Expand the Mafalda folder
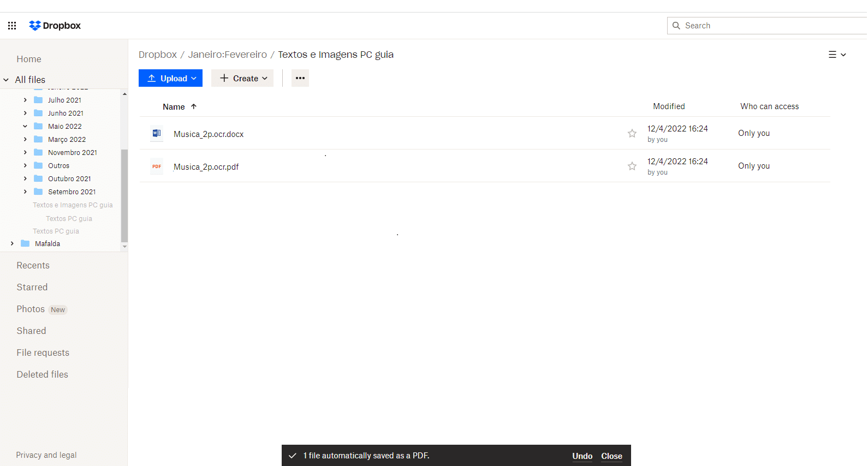 pos(12,243)
